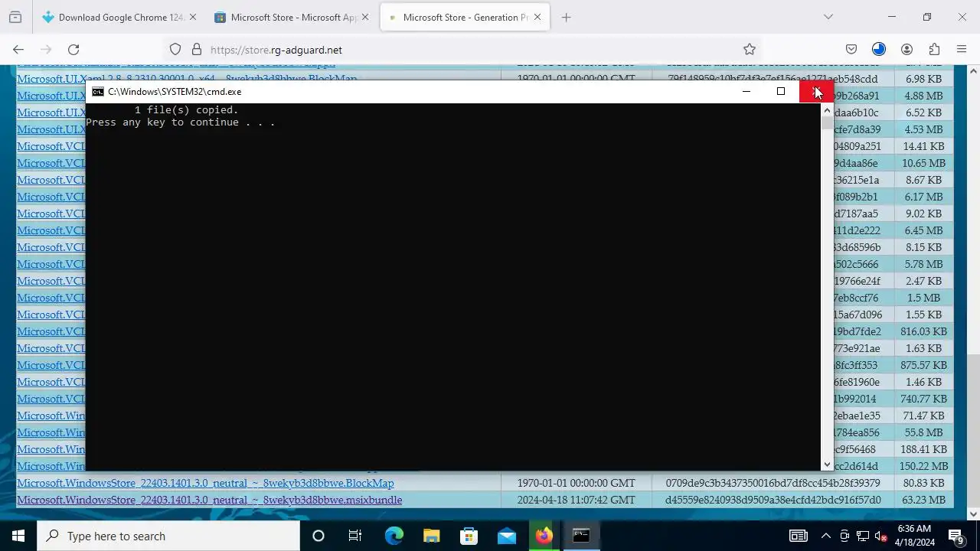
Task: Click the muted volume speaker icon
Action: point(881,536)
